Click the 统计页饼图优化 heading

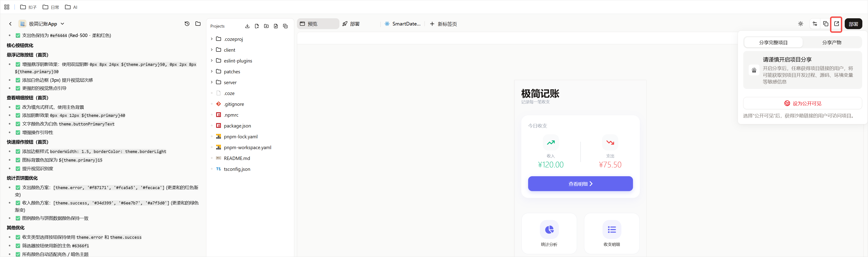(x=22, y=178)
